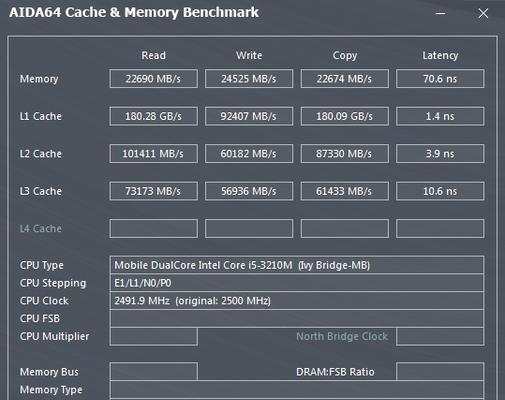This screenshot has height=400, width=505.
Task: Click the CPU Stepping field E1/L1/N0/P0
Action: (297, 283)
